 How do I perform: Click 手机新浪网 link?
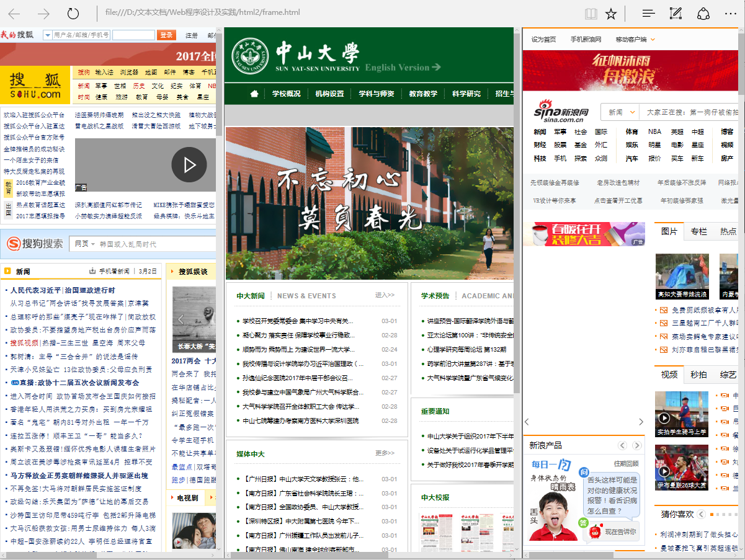(x=586, y=40)
